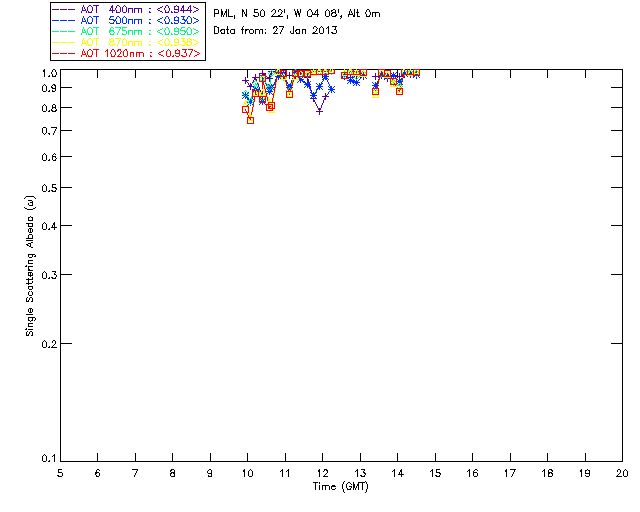This screenshot has width=640, height=512.
Task: Click the y-axis tick label 0.9
Action: [49, 88]
